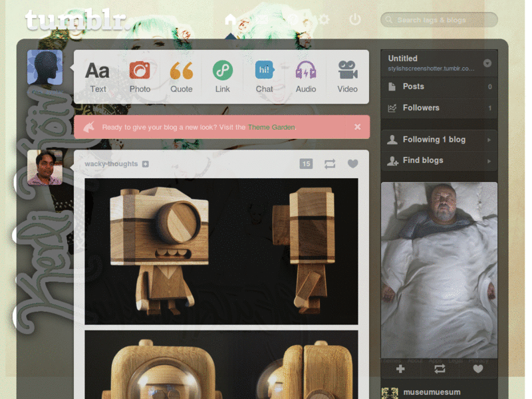Image resolution: width=532 pixels, height=399 pixels.
Task: Click the tumblr logo
Action: tap(76, 20)
